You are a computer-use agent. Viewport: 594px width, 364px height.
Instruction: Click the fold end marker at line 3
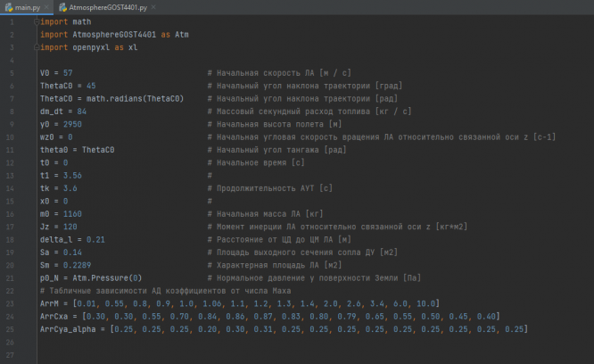tap(36, 46)
